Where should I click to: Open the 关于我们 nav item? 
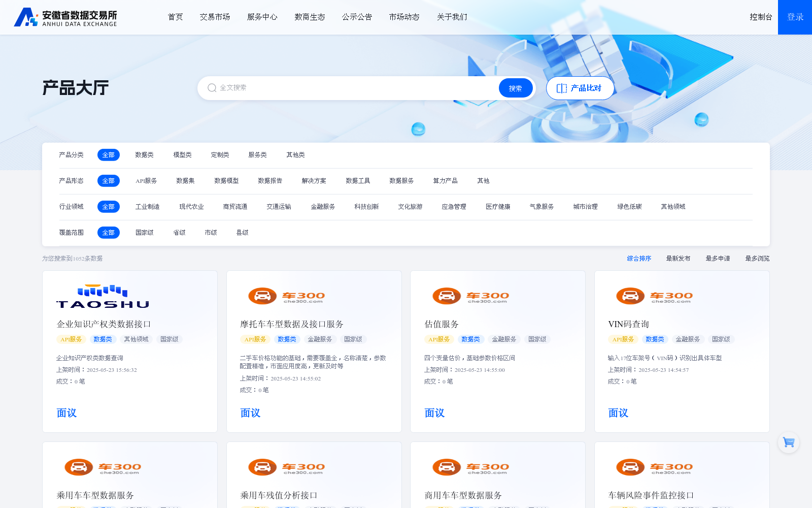[x=452, y=17]
